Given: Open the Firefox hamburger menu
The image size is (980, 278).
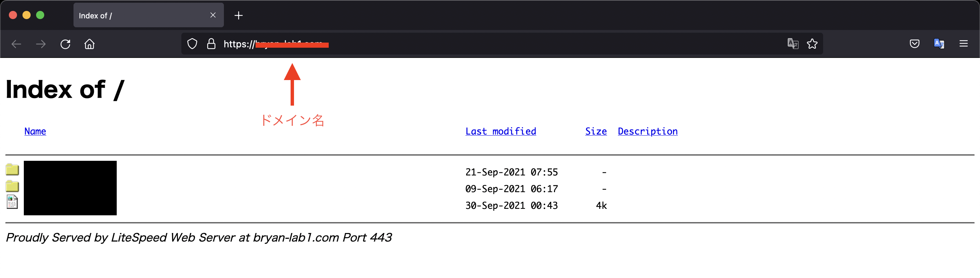Looking at the screenshot, I should 964,44.
